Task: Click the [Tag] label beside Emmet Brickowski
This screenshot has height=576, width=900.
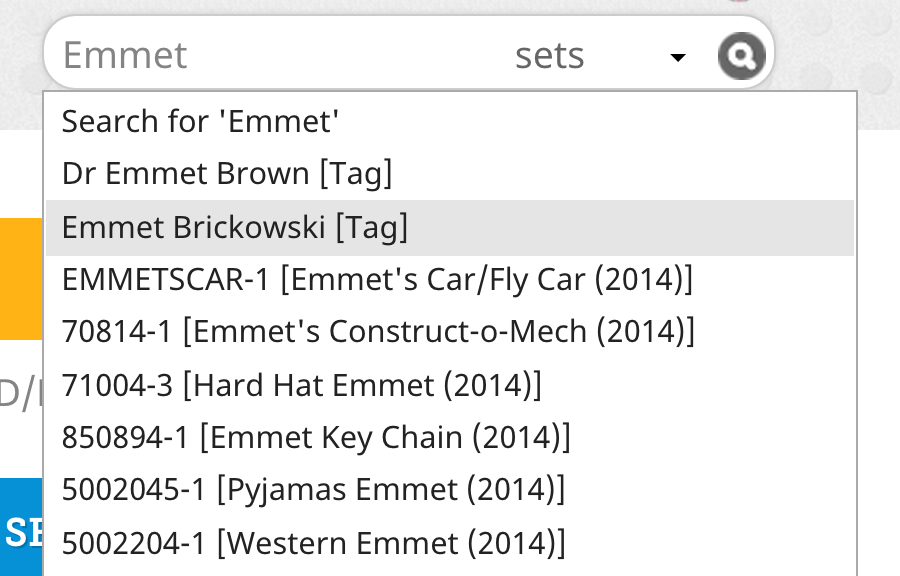Action: click(x=371, y=227)
